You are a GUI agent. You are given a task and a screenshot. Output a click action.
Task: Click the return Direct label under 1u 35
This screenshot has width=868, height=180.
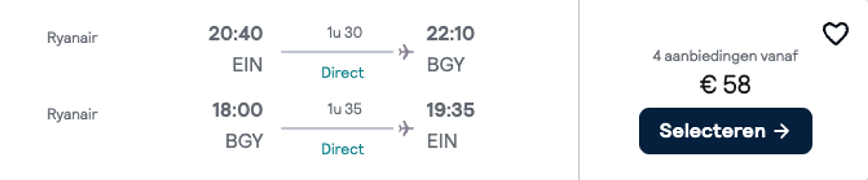342,149
